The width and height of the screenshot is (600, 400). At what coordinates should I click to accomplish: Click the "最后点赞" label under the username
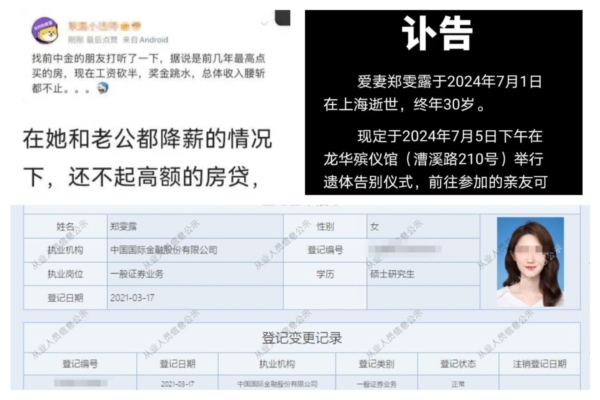tap(98, 39)
